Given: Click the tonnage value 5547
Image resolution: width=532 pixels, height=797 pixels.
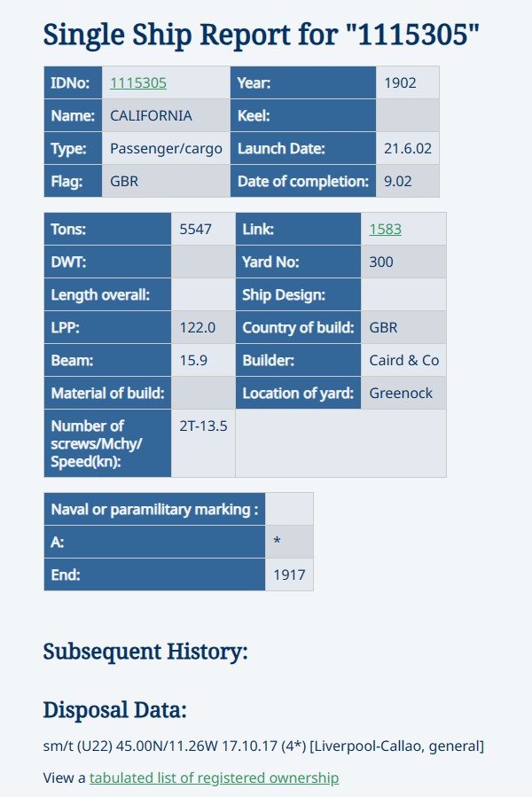Looking at the screenshot, I should pyautogui.click(x=196, y=229).
